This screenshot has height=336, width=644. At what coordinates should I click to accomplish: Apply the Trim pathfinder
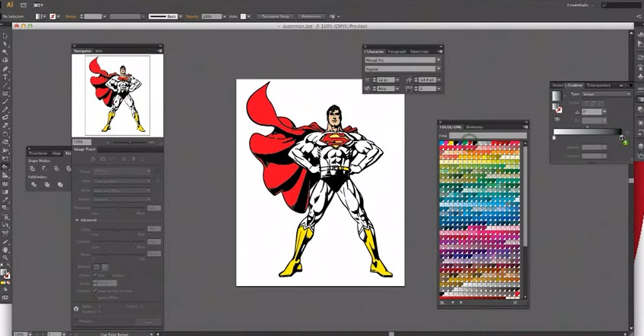[x=47, y=184]
